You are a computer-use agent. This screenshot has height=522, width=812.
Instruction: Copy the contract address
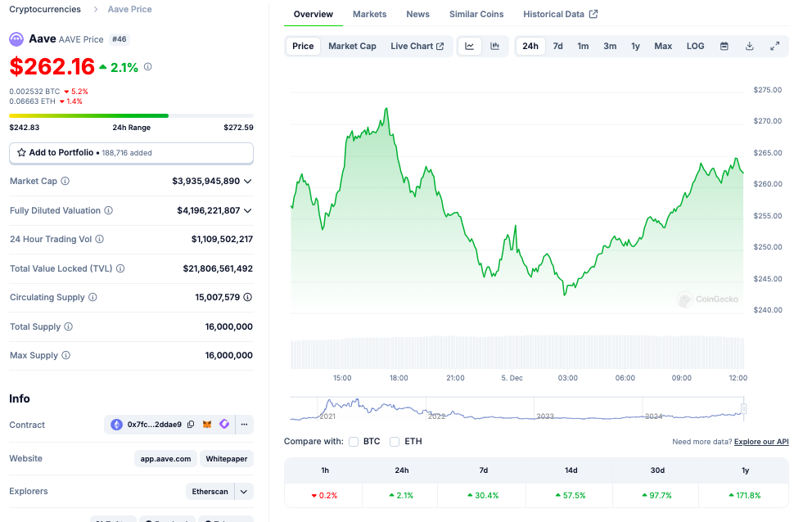191,425
